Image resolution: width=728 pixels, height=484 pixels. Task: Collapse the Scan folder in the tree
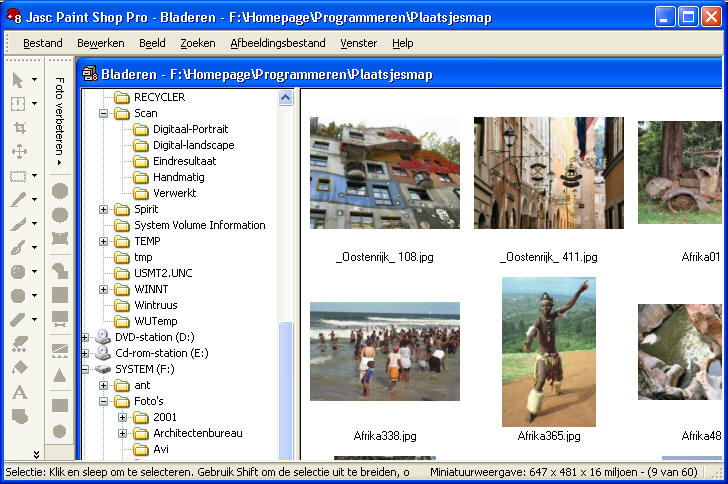pos(104,113)
